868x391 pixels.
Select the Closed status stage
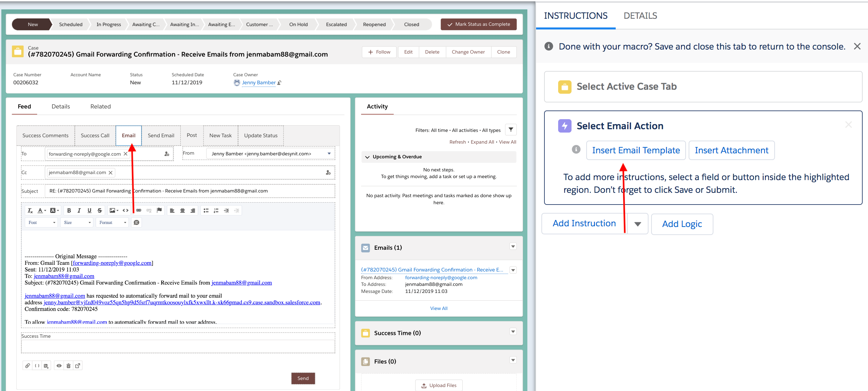click(412, 25)
